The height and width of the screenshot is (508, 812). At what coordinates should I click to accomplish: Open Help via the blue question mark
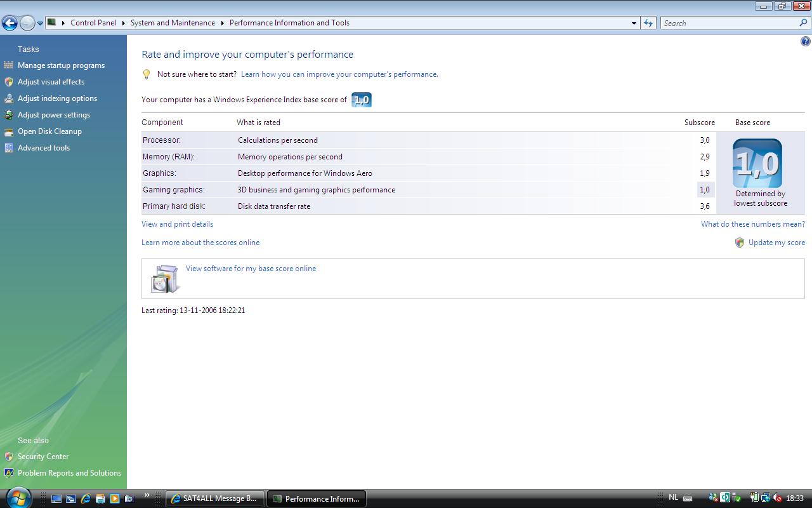(x=806, y=41)
